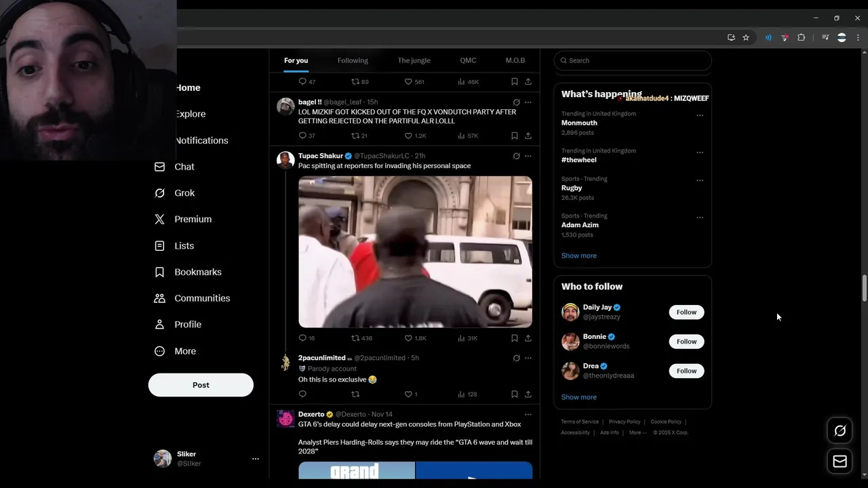Image resolution: width=868 pixels, height=488 pixels.
Task: Open the More sidebar menu
Action: tap(175, 351)
